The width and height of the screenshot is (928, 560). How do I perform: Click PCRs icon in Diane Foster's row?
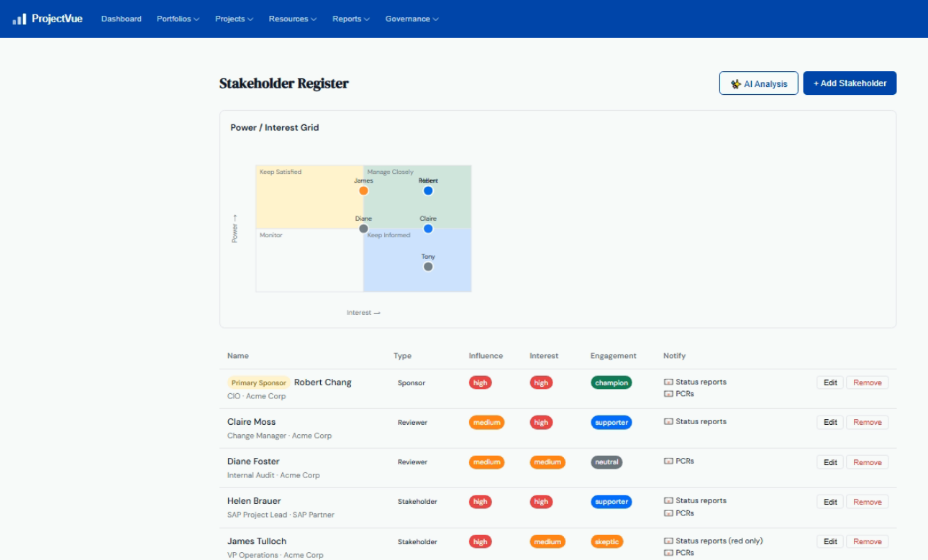pyautogui.click(x=668, y=461)
